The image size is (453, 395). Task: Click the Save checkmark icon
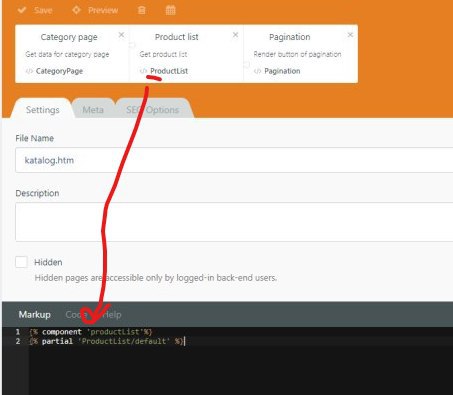coord(22,10)
